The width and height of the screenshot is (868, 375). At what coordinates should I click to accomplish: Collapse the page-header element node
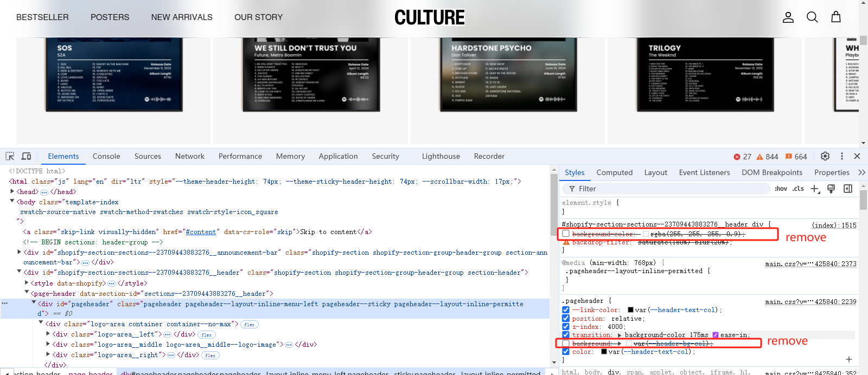(27, 293)
